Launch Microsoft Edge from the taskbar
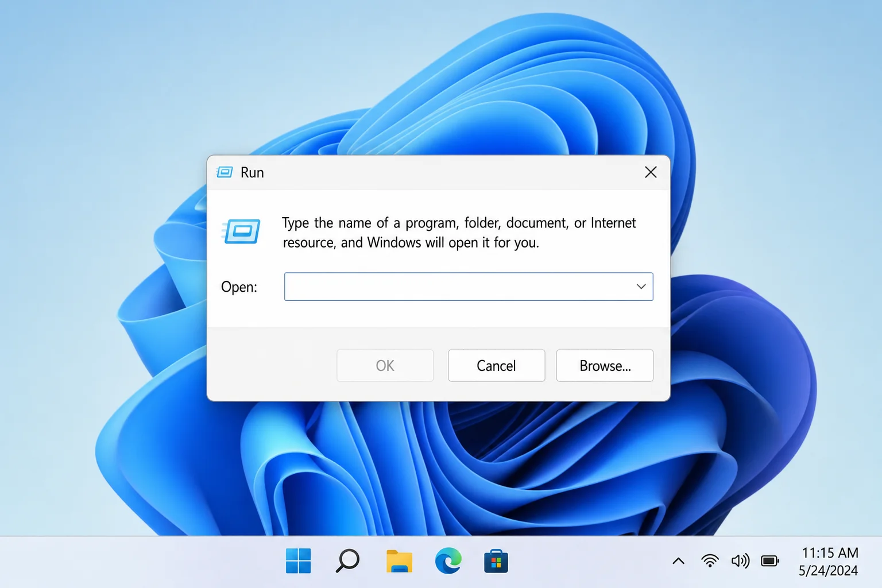 point(448,561)
